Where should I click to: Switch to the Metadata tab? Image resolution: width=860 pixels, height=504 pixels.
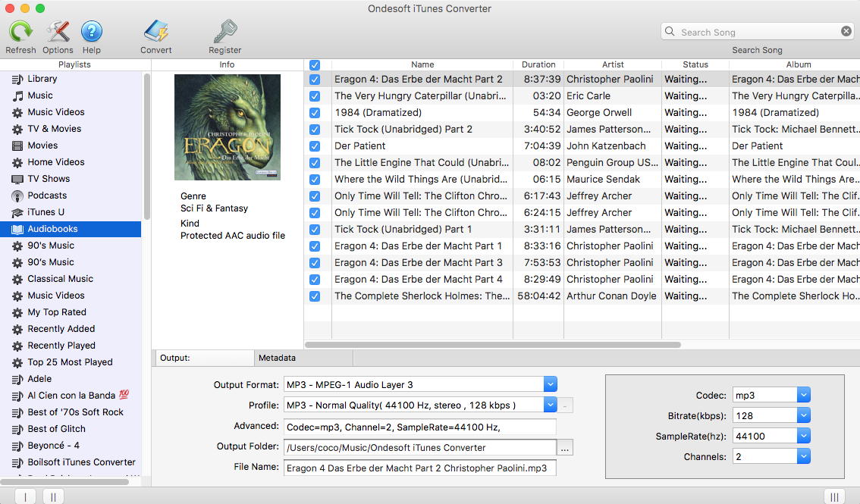tap(304, 358)
